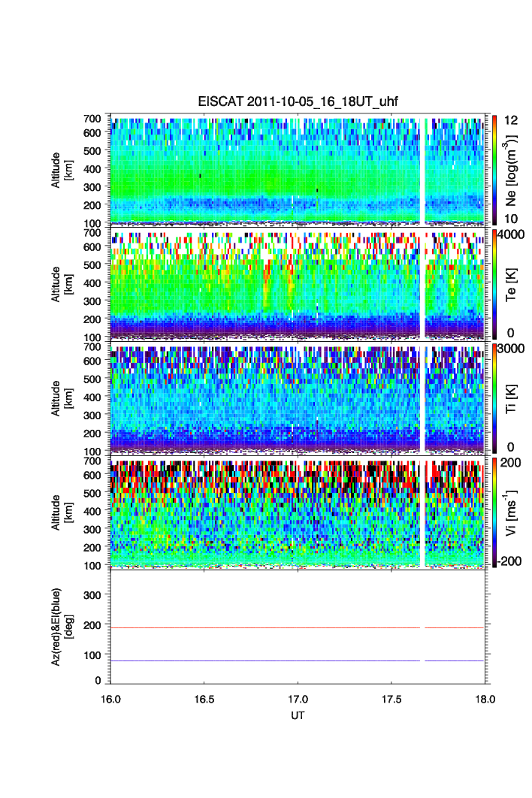Select the 16.0 tick label on time axis
This screenshot has height=798, width=532.
[111, 698]
